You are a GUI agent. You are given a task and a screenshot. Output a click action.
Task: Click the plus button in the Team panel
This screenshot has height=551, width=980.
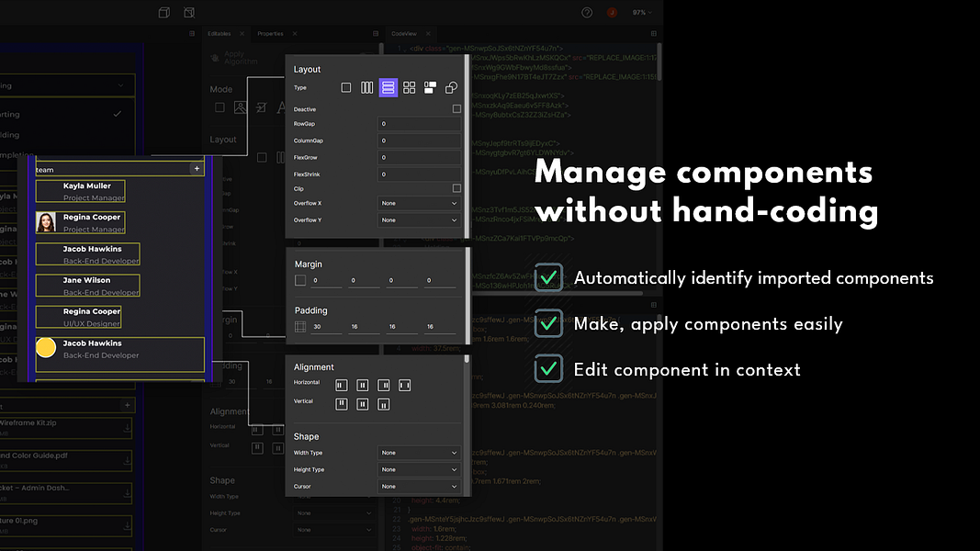(x=197, y=169)
